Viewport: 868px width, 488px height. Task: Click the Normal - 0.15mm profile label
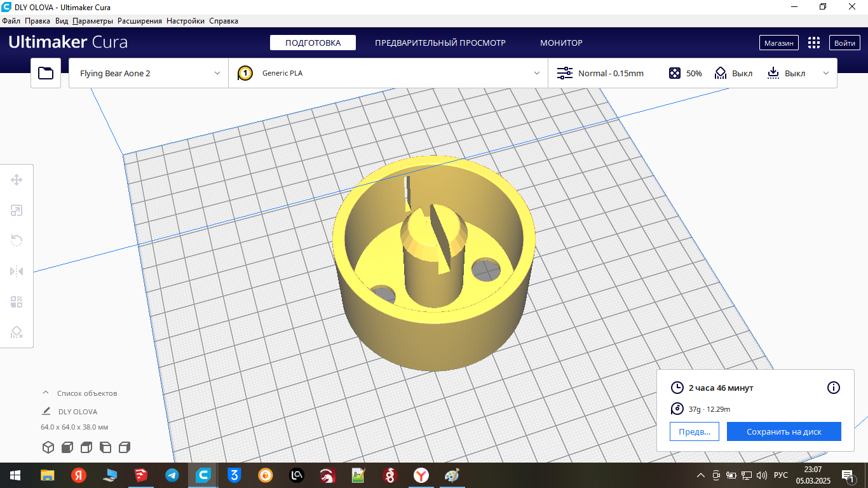(611, 73)
